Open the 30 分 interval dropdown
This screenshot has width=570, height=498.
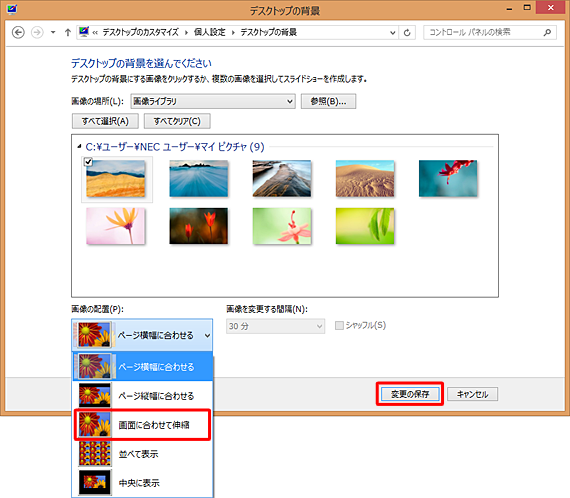[276, 326]
